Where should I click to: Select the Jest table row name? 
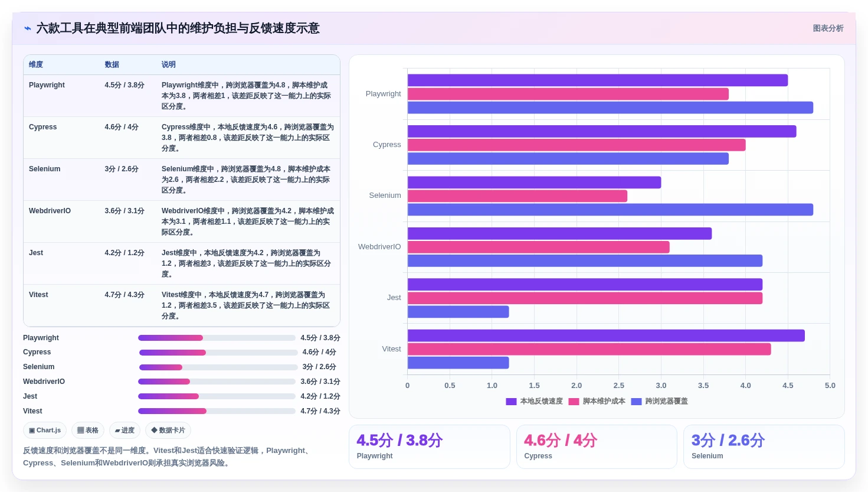pyautogui.click(x=36, y=253)
